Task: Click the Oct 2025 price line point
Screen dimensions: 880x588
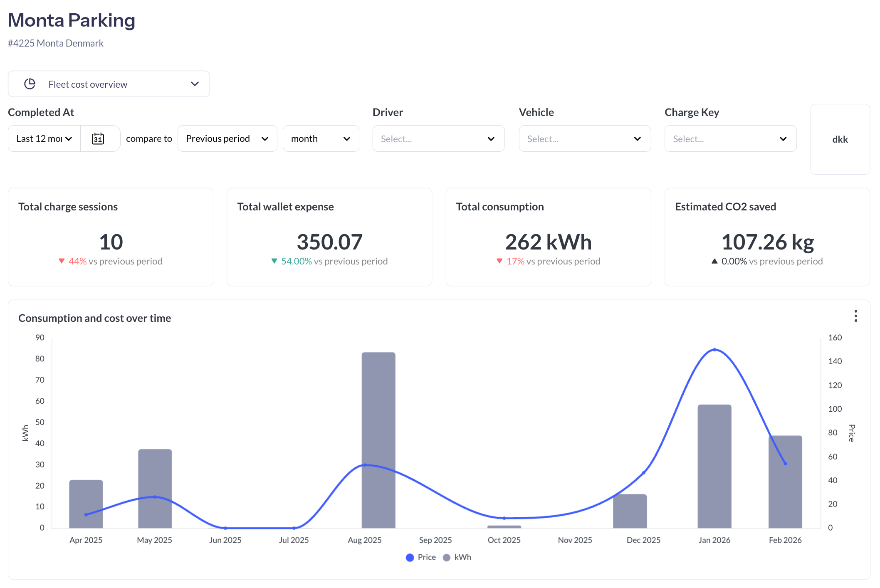Action: tap(504, 518)
